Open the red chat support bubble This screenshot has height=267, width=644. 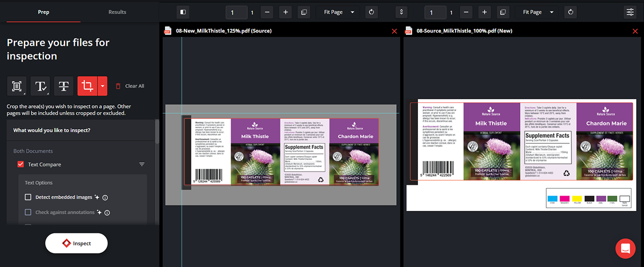[x=626, y=249]
